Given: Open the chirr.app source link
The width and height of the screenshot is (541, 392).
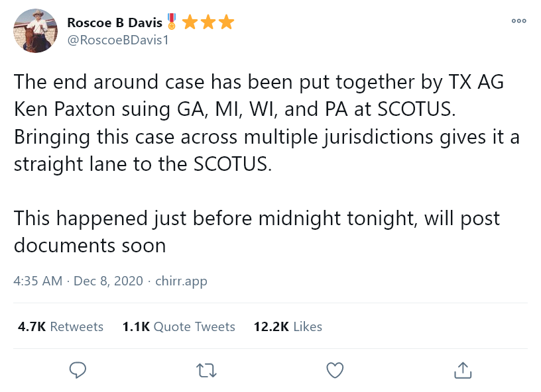Looking at the screenshot, I should pyautogui.click(x=181, y=281).
